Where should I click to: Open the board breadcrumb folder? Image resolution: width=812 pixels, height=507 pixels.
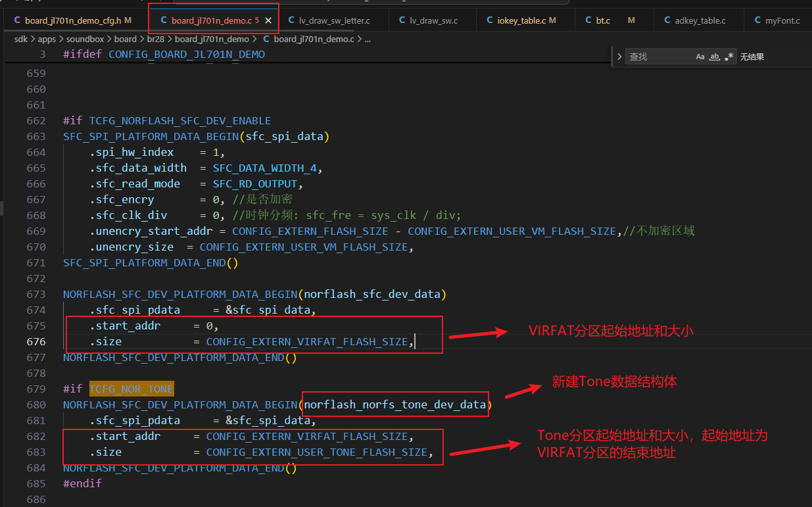pyautogui.click(x=125, y=39)
